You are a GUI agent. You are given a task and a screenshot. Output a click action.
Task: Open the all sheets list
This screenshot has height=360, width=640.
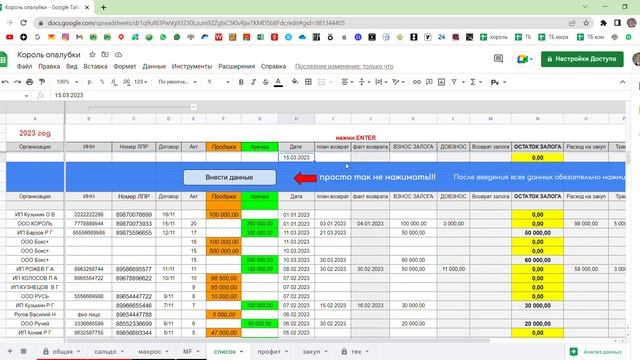pos(23,351)
